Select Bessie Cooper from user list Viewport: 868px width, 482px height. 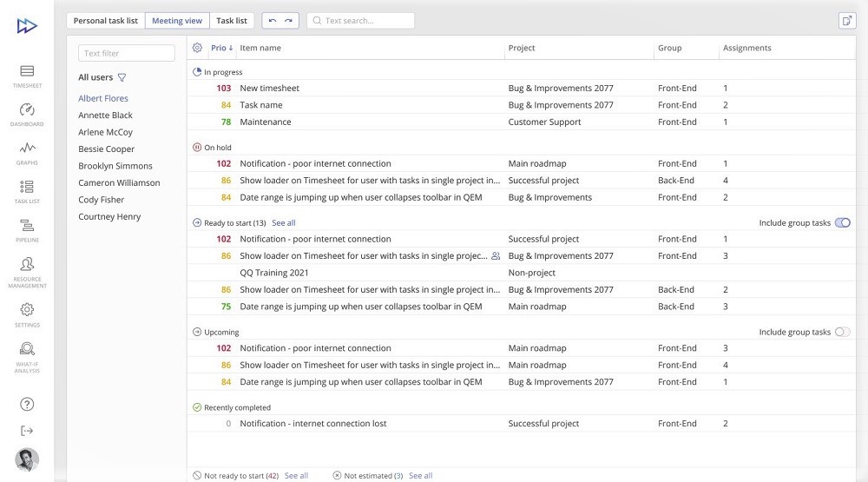pyautogui.click(x=106, y=149)
